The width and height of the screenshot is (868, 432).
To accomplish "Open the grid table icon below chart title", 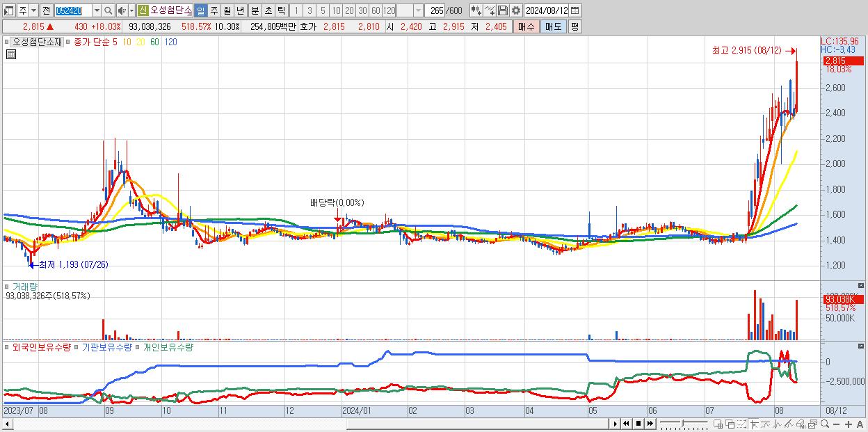I will pos(10,54).
